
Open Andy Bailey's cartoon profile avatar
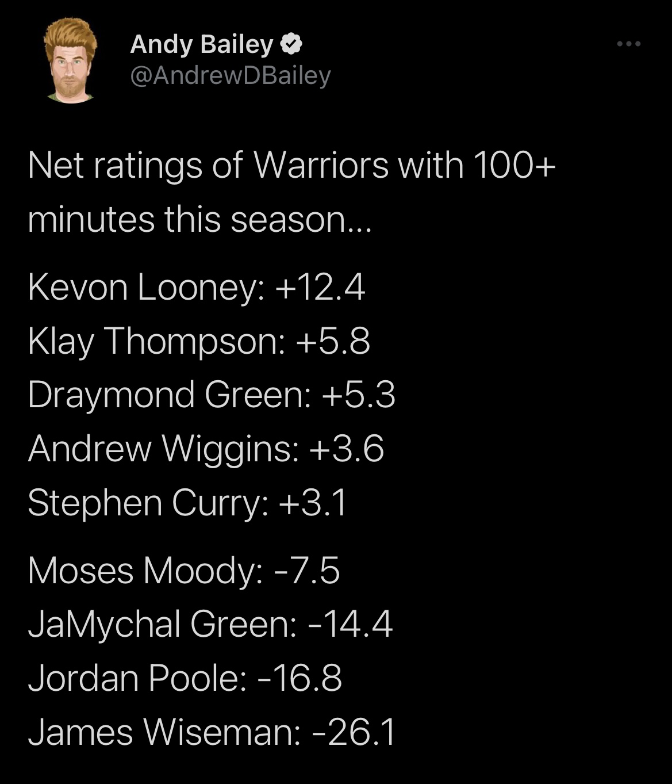tap(70, 60)
